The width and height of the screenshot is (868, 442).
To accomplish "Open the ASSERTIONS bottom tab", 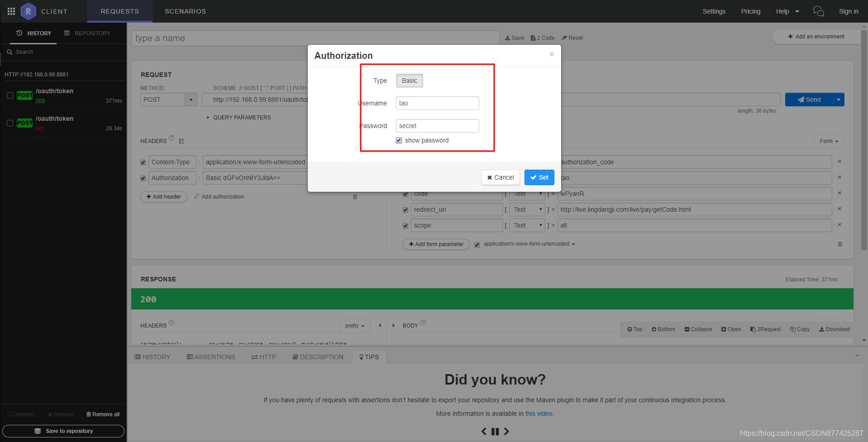I will (211, 357).
